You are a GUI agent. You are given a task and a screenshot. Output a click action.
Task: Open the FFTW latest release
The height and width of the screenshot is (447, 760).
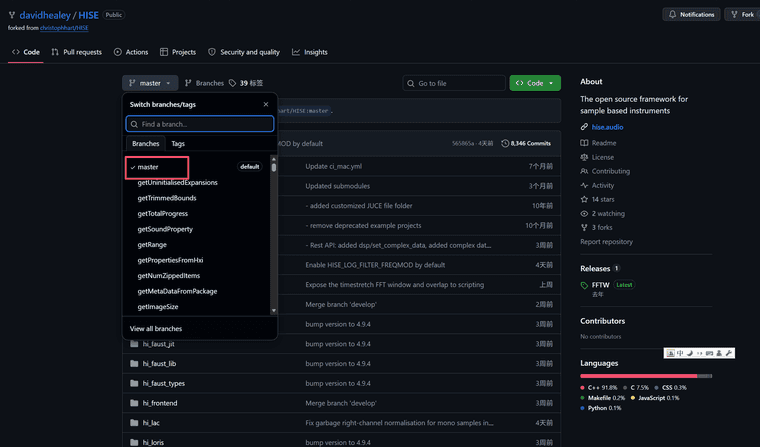(x=601, y=285)
